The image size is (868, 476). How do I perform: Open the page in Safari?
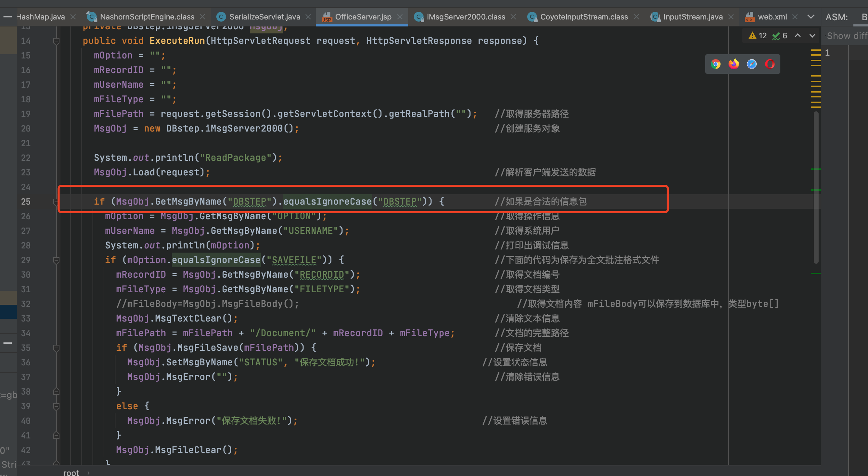click(752, 64)
